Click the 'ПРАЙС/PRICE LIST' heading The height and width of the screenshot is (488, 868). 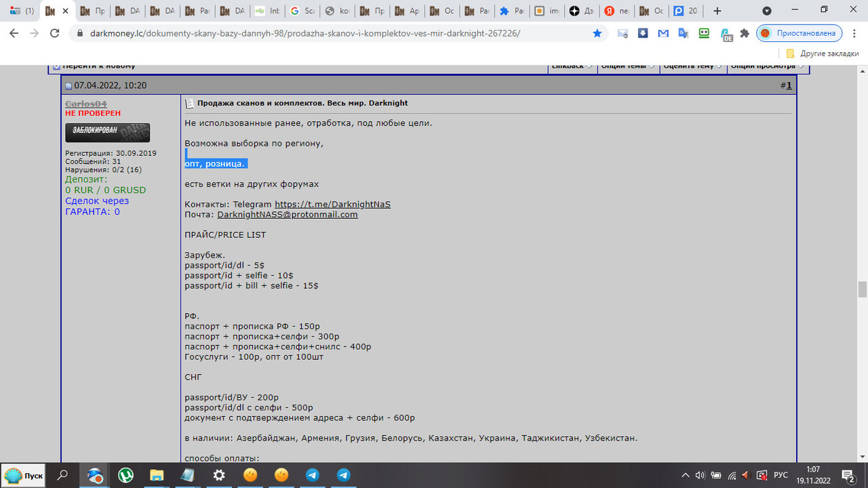click(x=225, y=235)
